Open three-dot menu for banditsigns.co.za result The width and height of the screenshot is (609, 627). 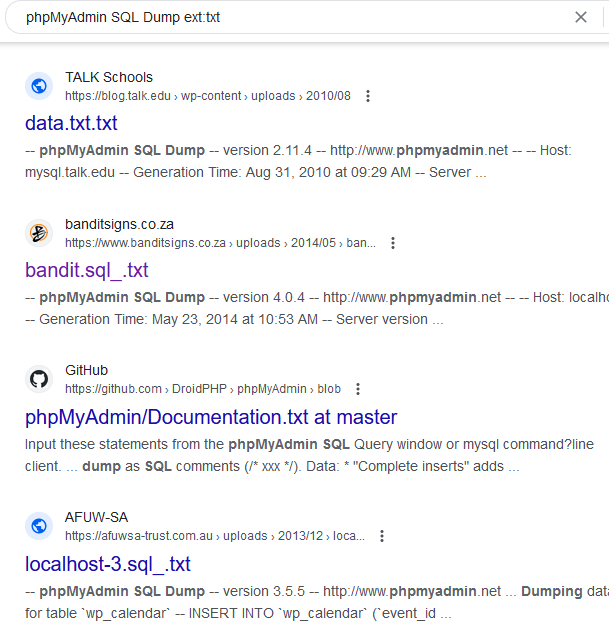(x=393, y=243)
